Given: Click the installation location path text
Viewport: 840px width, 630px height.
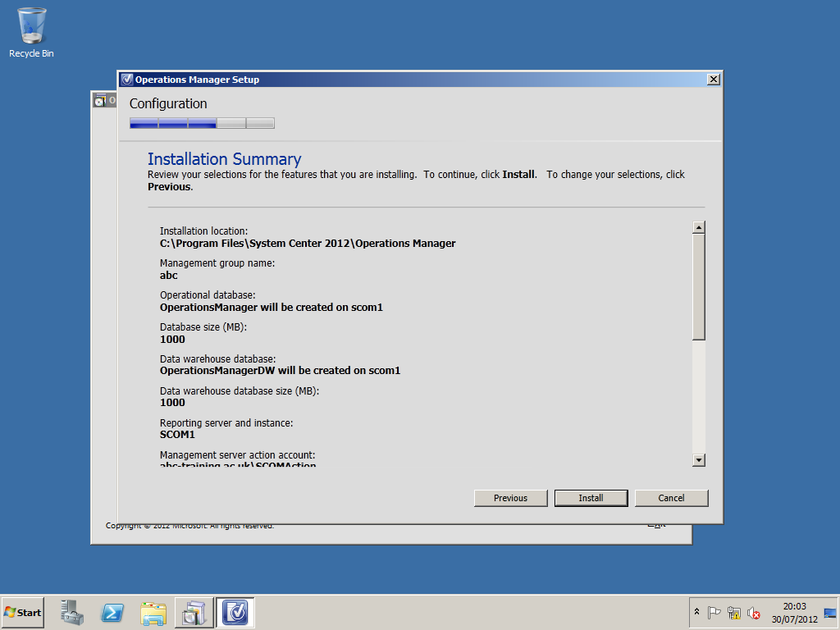Looking at the screenshot, I should (x=308, y=243).
